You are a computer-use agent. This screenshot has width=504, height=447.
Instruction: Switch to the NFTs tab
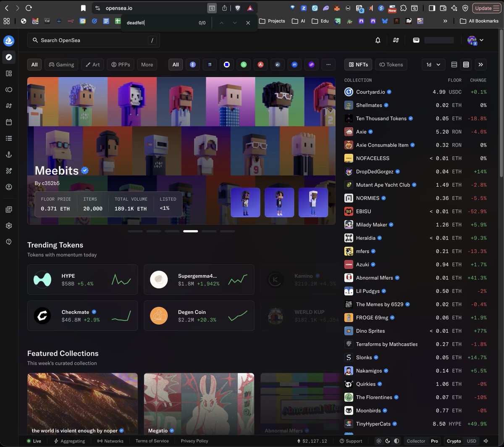(x=358, y=65)
